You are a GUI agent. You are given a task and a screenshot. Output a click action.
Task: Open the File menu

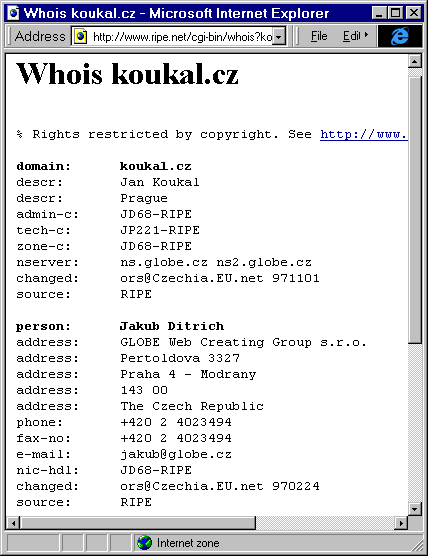coord(319,36)
